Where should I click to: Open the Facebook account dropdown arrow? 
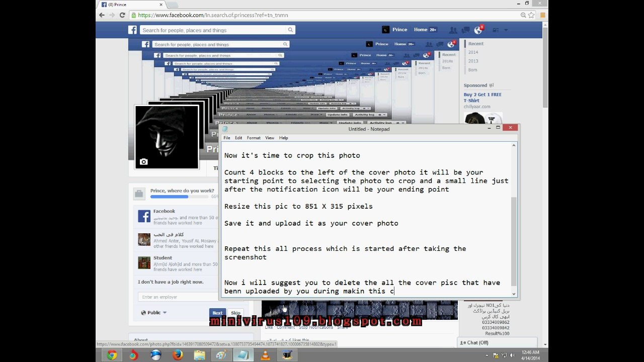pos(506,30)
